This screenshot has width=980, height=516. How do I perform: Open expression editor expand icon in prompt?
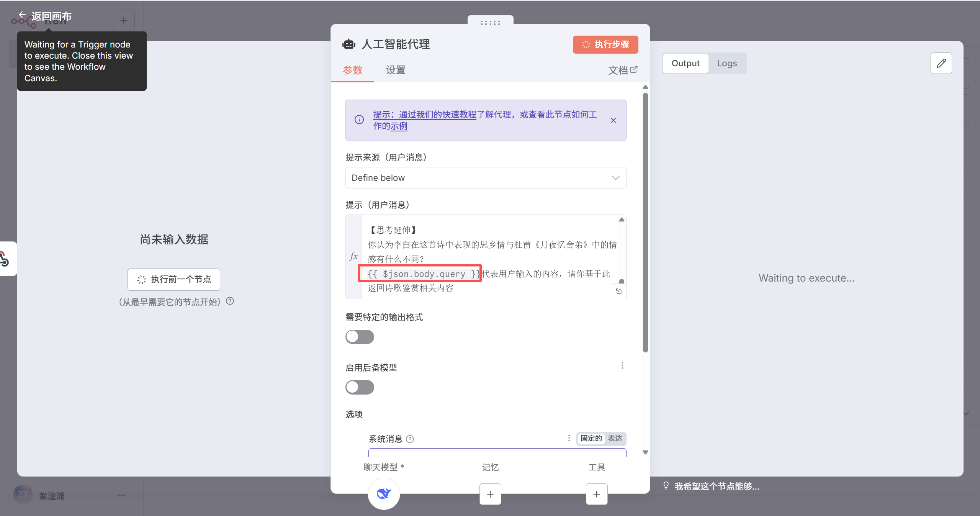618,292
